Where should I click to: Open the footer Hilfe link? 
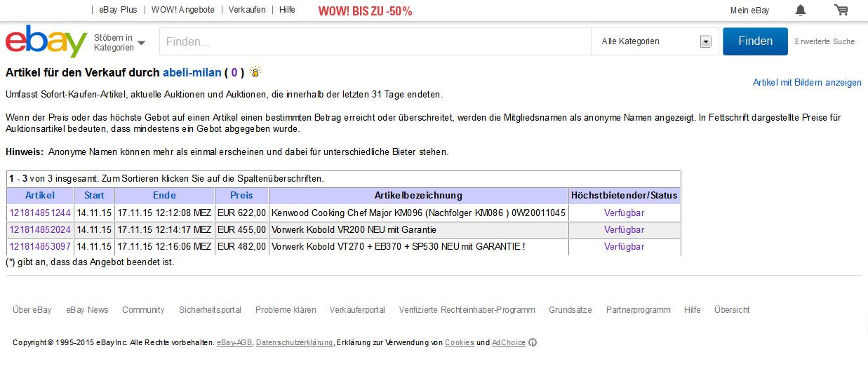692,309
